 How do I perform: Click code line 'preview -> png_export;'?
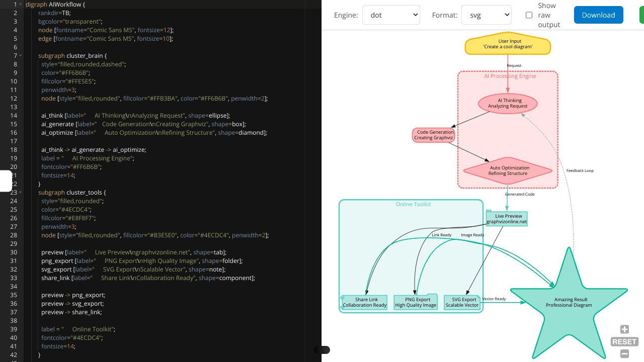[73, 295]
